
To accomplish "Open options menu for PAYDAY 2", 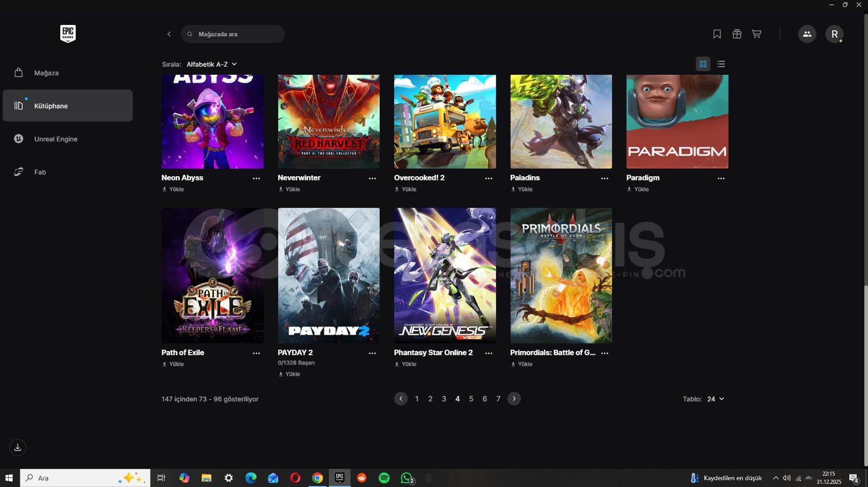I will 372,353.
